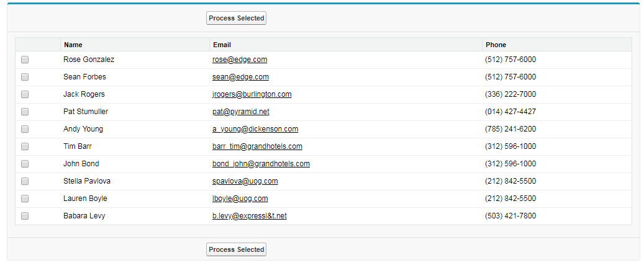
Task: Tick Lauren Boyle's checkbox
Action: pyautogui.click(x=25, y=199)
